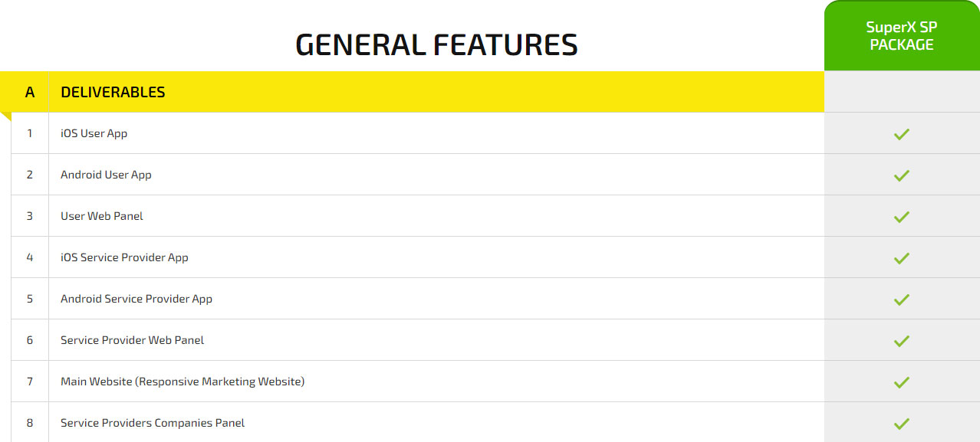The height and width of the screenshot is (442, 980).
Task: Click Service Providers Companies Panel label
Action: pos(153,423)
